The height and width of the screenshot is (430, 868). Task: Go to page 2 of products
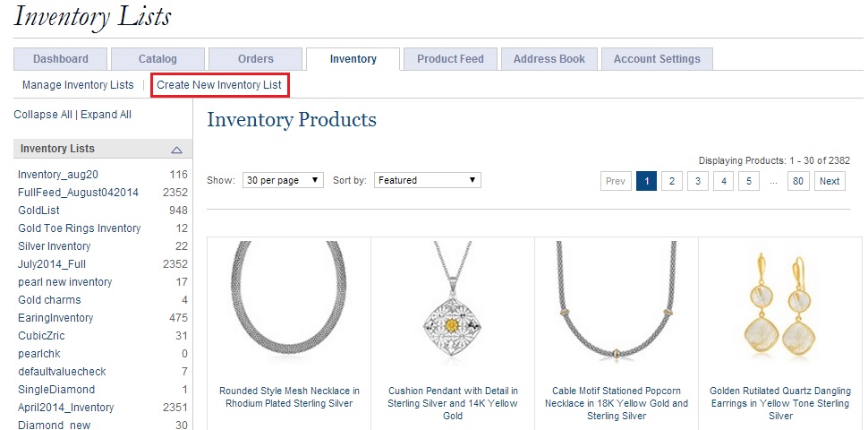(x=671, y=181)
